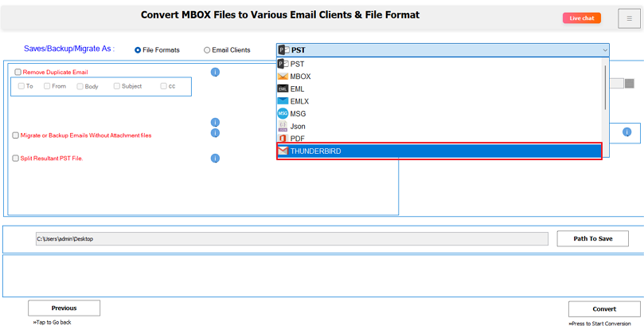Choose PDF from the format list

(x=439, y=138)
